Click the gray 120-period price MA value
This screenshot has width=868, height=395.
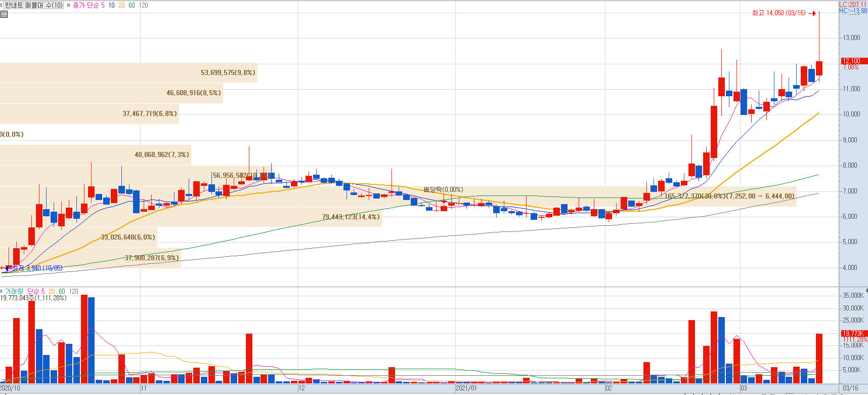click(144, 5)
